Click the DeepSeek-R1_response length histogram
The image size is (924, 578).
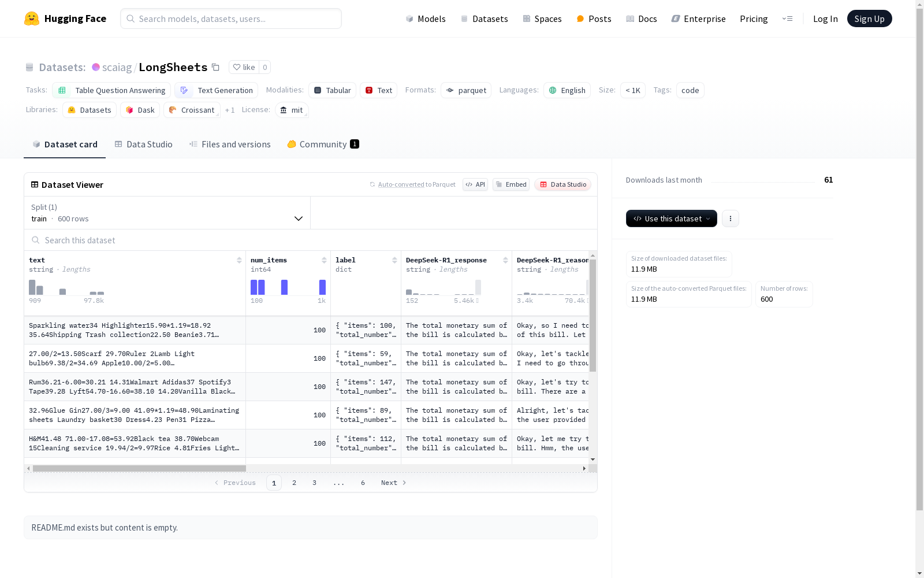click(444, 287)
